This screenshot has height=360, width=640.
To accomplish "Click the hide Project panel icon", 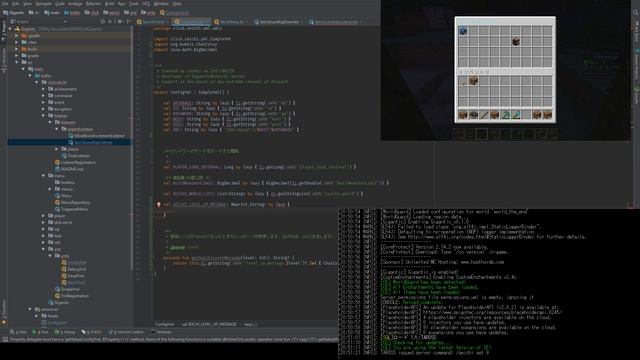I will 128,21.
